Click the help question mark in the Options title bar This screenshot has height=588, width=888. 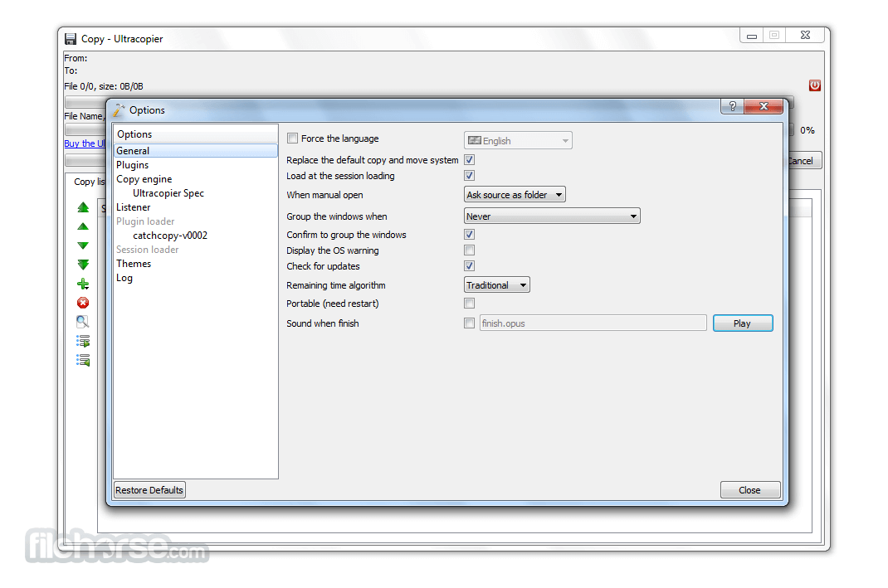click(732, 106)
